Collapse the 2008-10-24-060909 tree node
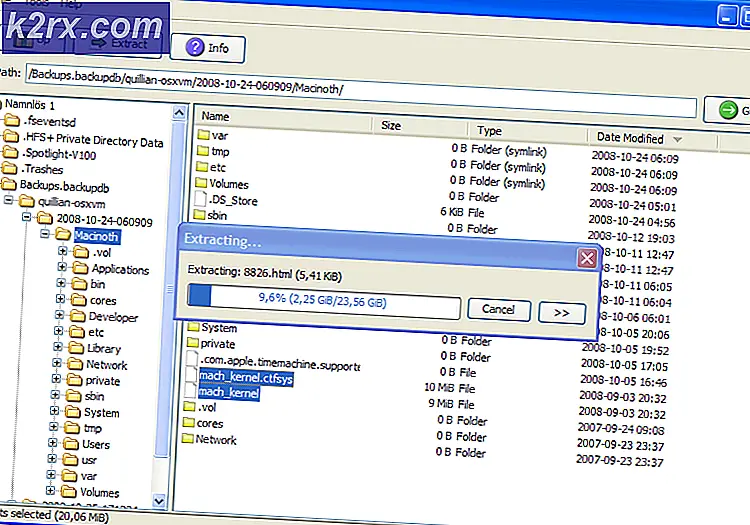Image resolution: width=750 pixels, height=525 pixels. pyautogui.click(x=27, y=217)
